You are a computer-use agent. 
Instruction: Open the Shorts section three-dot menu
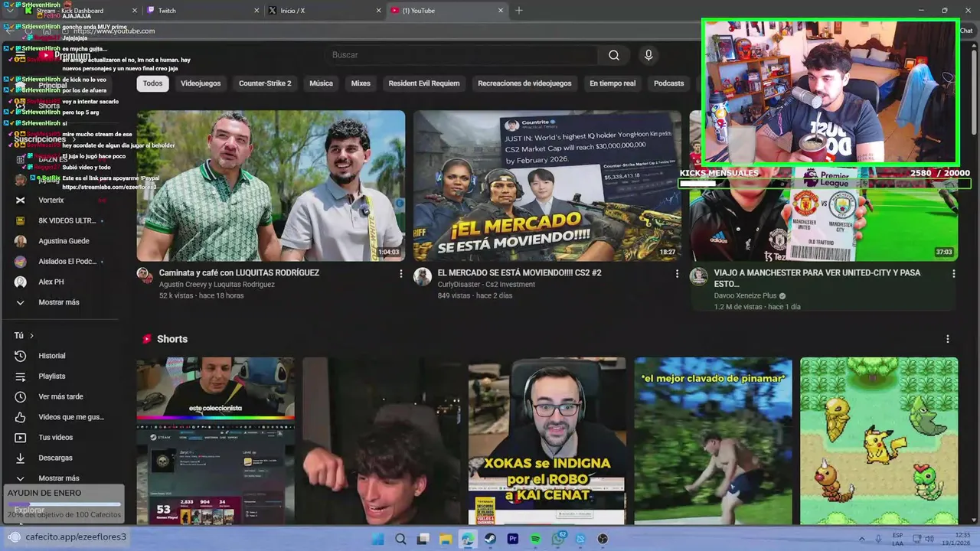947,339
